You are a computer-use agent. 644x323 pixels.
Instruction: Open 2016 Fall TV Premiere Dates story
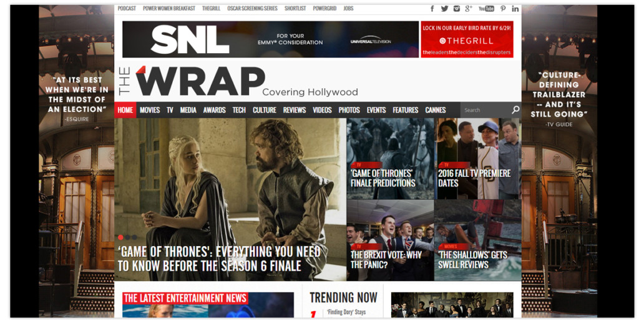click(474, 178)
